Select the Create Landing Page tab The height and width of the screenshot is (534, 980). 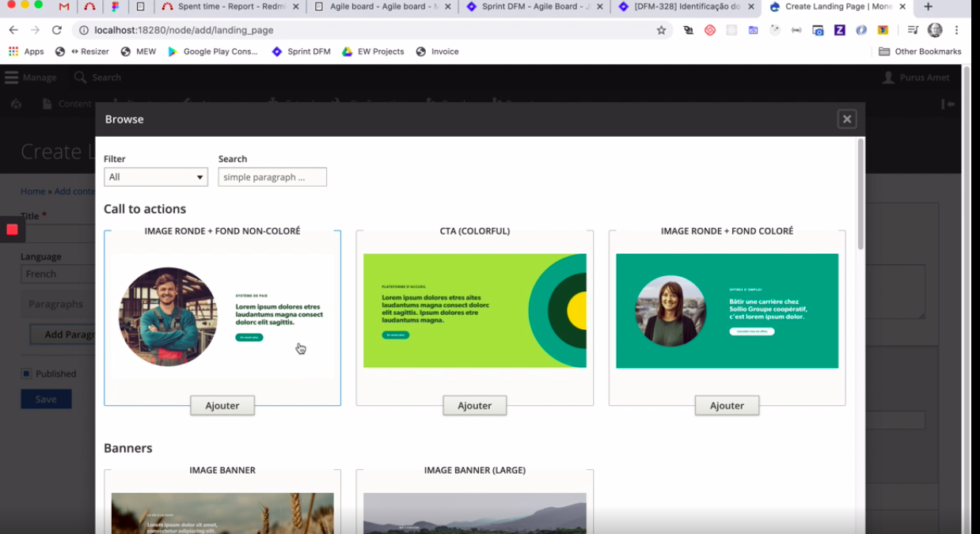click(x=837, y=7)
